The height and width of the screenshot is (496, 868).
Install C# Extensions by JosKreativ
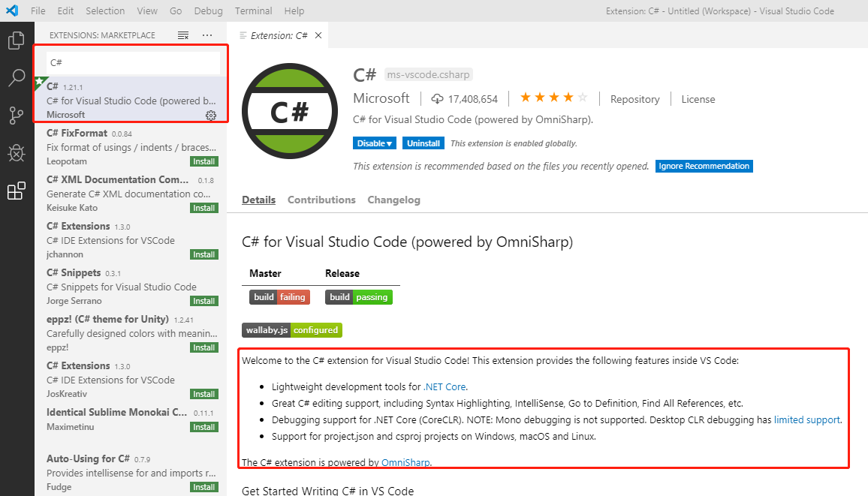coord(204,394)
